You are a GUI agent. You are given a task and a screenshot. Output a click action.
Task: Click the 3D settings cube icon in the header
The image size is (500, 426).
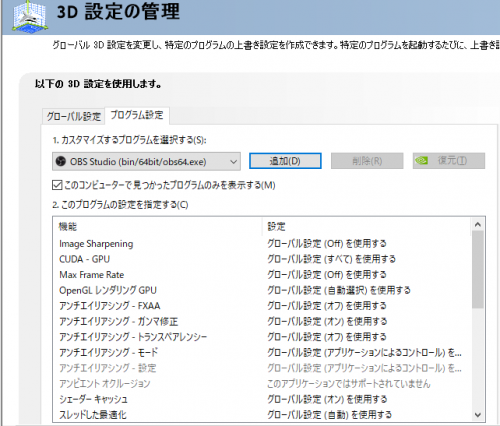29,17
